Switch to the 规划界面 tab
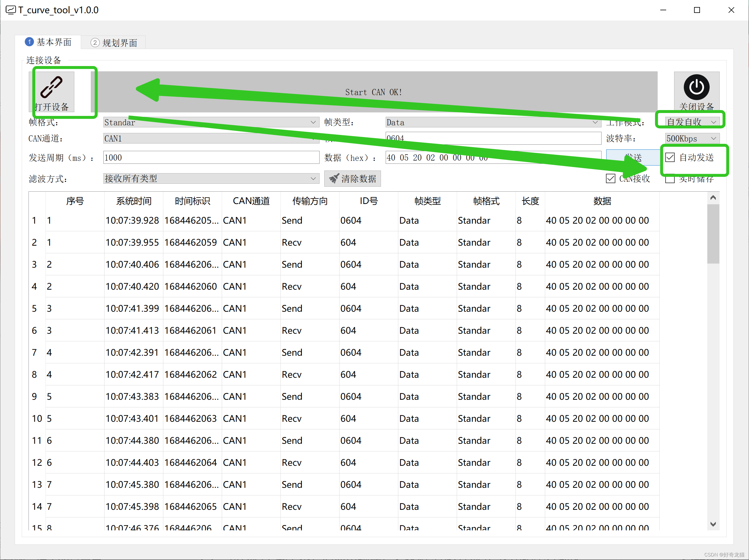 tap(114, 43)
